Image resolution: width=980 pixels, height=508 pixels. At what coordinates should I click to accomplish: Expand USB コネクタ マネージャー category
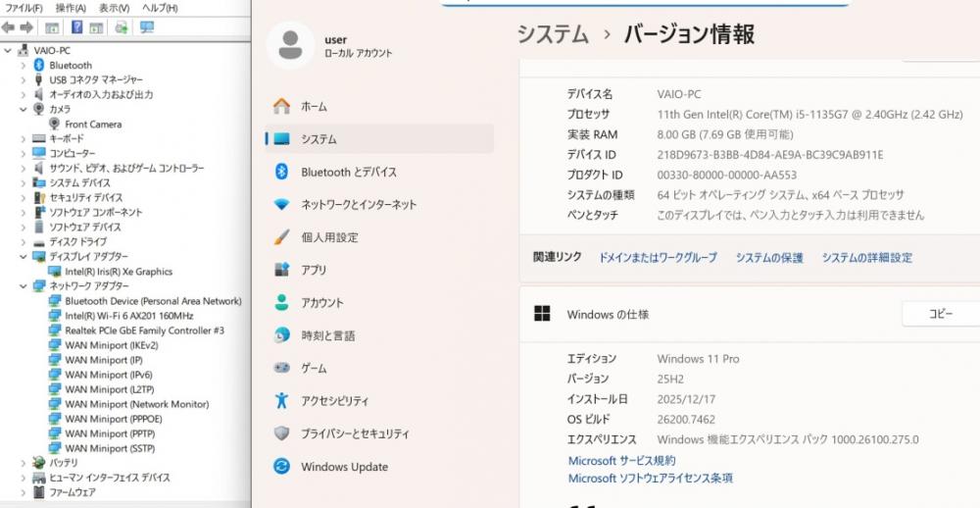24,80
